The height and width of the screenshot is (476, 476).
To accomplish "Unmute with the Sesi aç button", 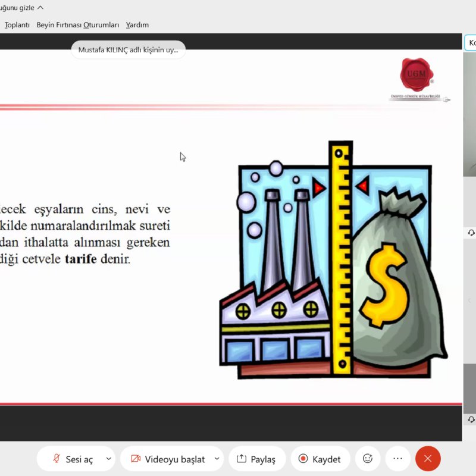I will 72,459.
